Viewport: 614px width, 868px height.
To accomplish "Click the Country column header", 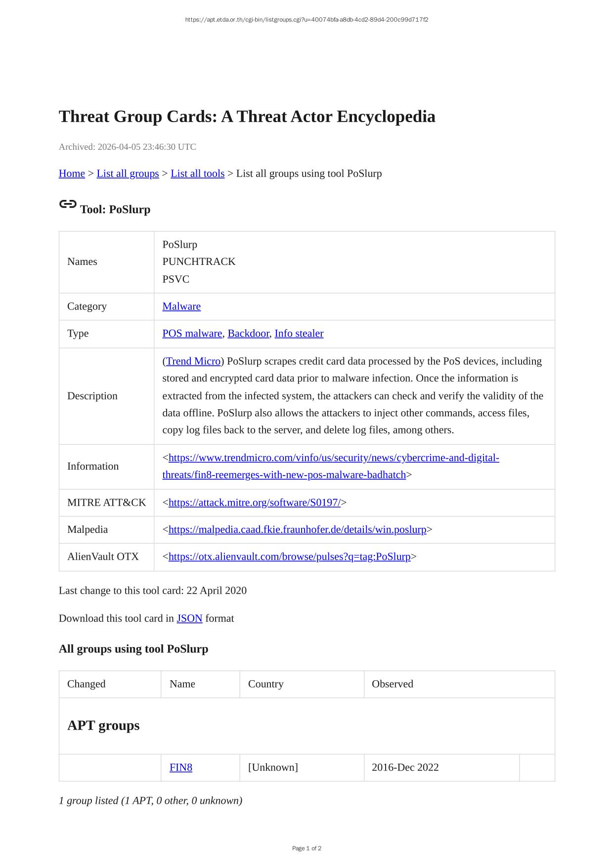I will coord(266,684).
